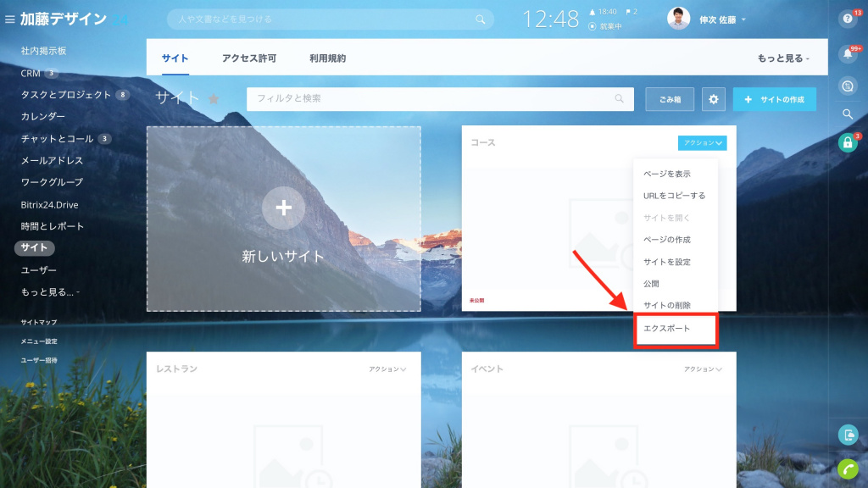Switch to the アクセス許可 tab

[x=248, y=58]
